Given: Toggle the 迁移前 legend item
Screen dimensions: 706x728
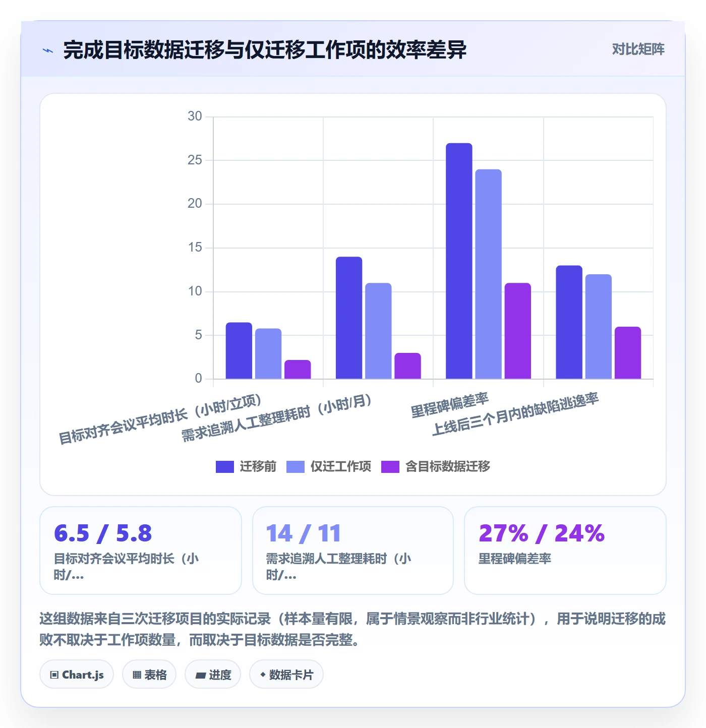Looking at the screenshot, I should (246, 466).
